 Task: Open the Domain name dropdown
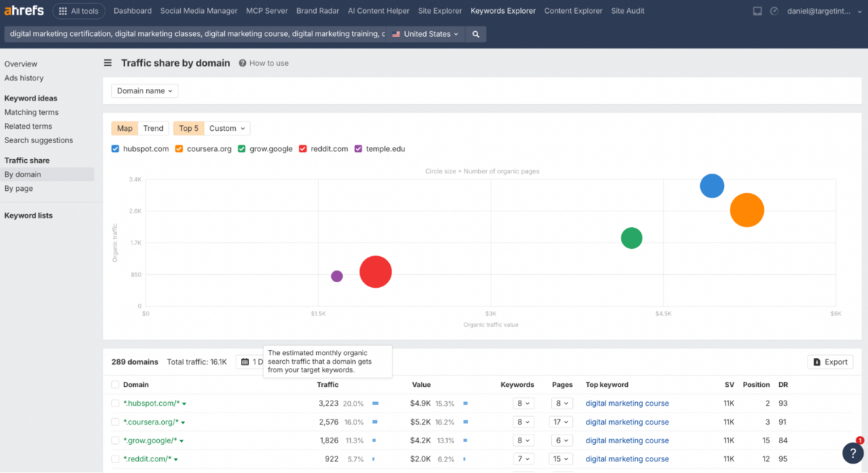[x=145, y=91]
